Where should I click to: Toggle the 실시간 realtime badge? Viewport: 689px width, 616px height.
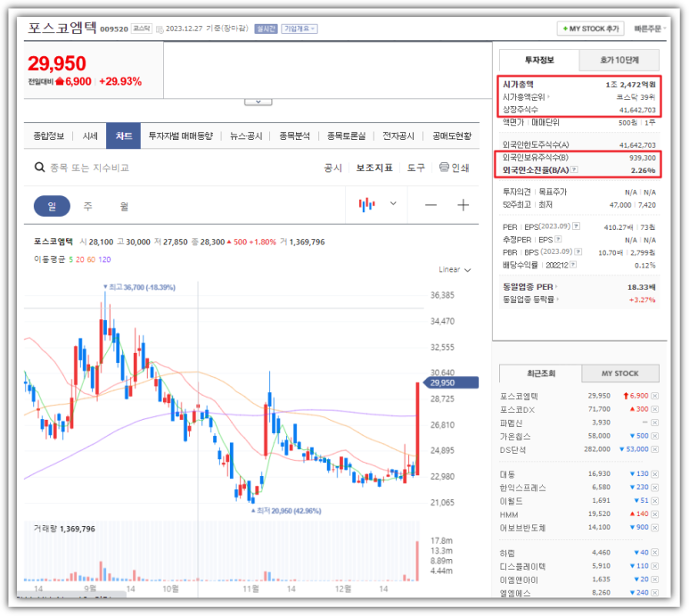tap(266, 29)
